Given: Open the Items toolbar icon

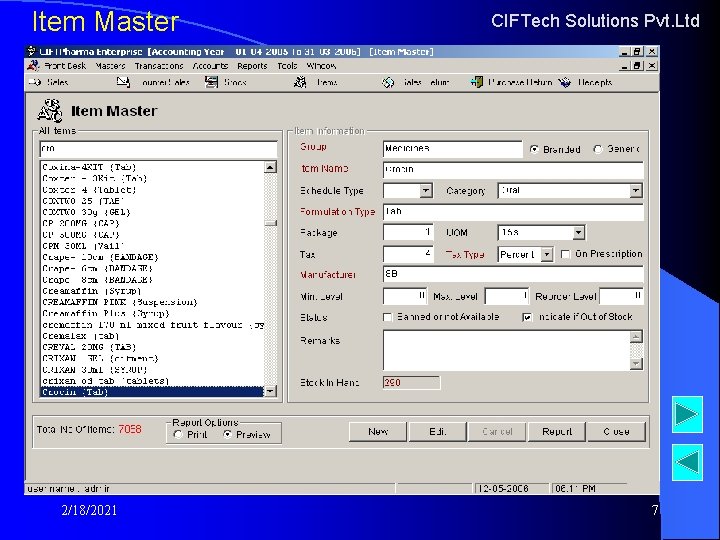Looking at the screenshot, I should 300,82.
